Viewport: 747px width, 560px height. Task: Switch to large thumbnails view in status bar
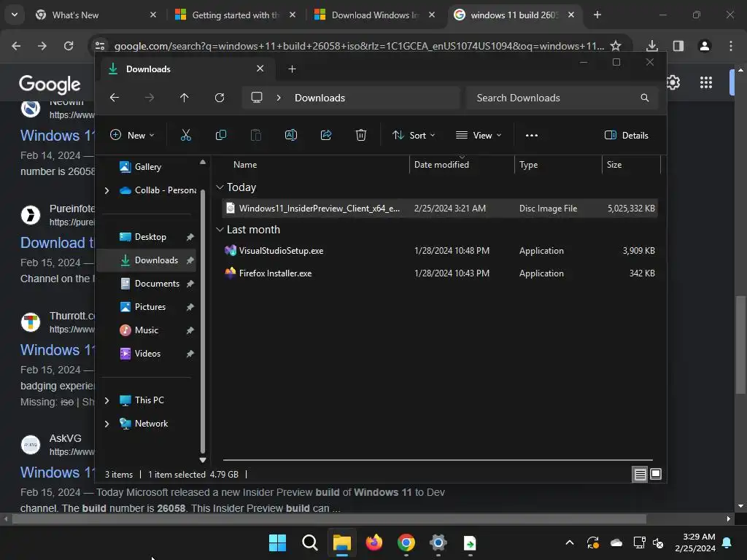click(656, 474)
